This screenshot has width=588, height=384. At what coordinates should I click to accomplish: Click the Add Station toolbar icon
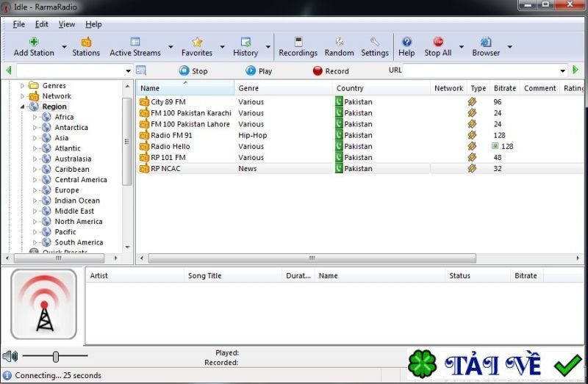pyautogui.click(x=34, y=47)
